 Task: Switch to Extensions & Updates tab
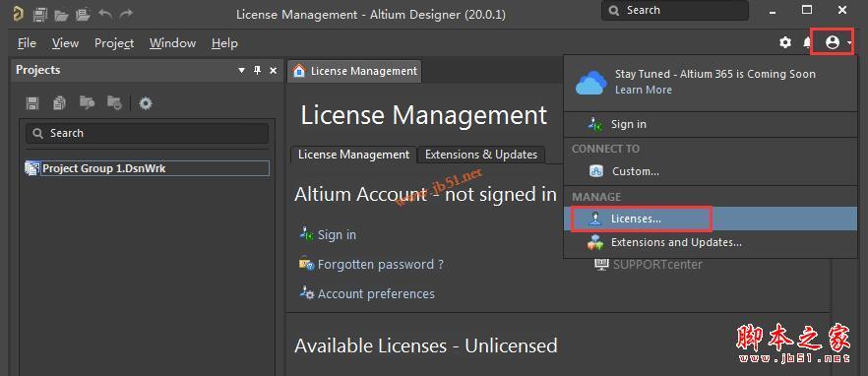point(481,155)
